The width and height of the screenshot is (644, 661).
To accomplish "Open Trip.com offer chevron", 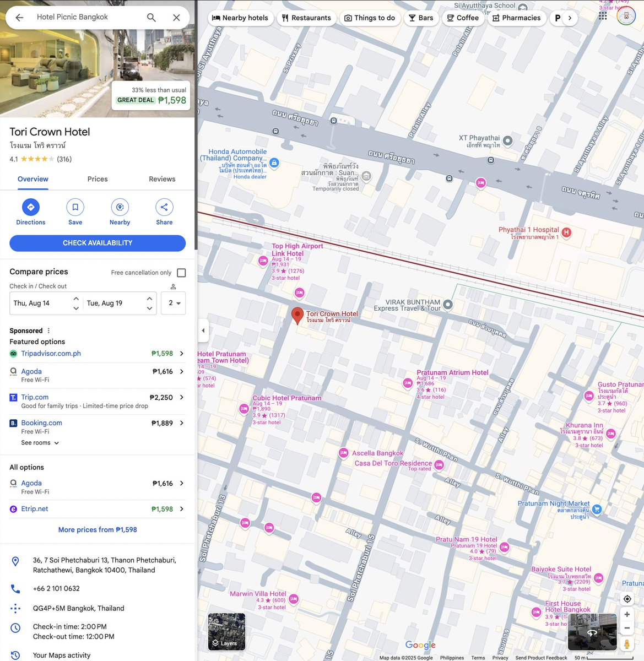I will (181, 397).
